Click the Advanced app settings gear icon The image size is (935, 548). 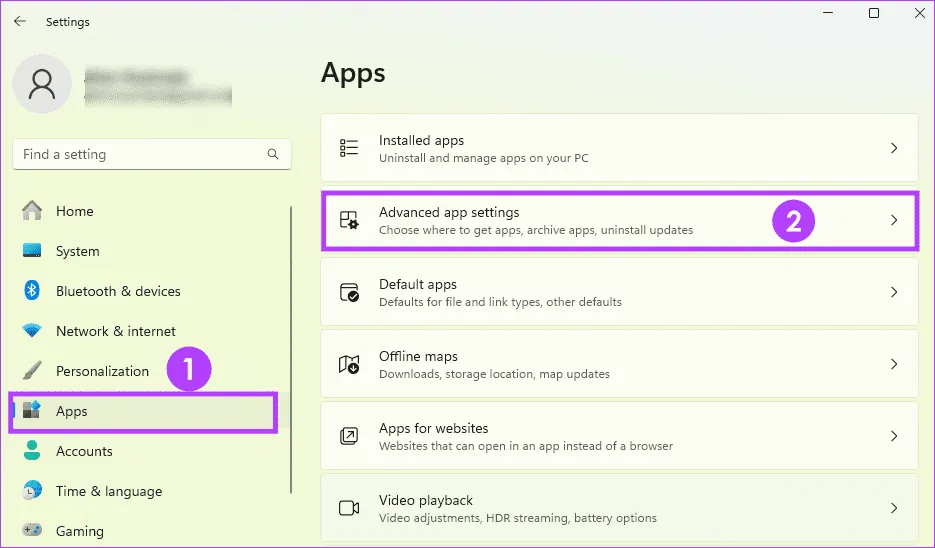pyautogui.click(x=349, y=220)
